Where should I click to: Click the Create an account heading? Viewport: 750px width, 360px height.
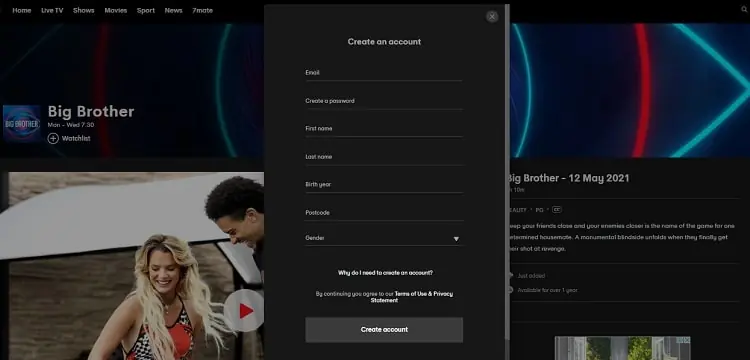(x=384, y=42)
